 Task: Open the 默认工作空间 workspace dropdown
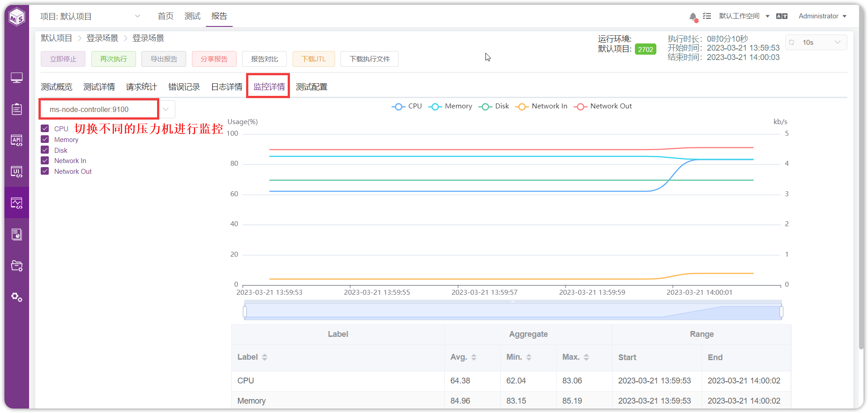point(744,16)
